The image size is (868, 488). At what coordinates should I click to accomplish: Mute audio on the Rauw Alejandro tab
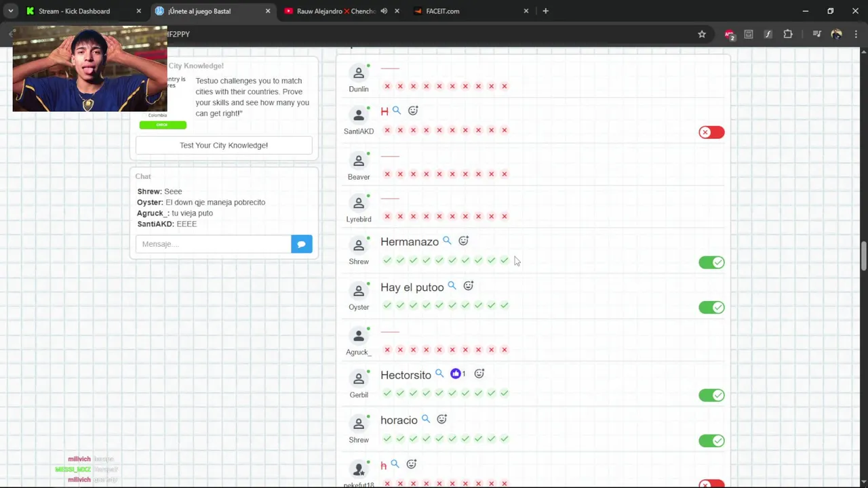384,11
